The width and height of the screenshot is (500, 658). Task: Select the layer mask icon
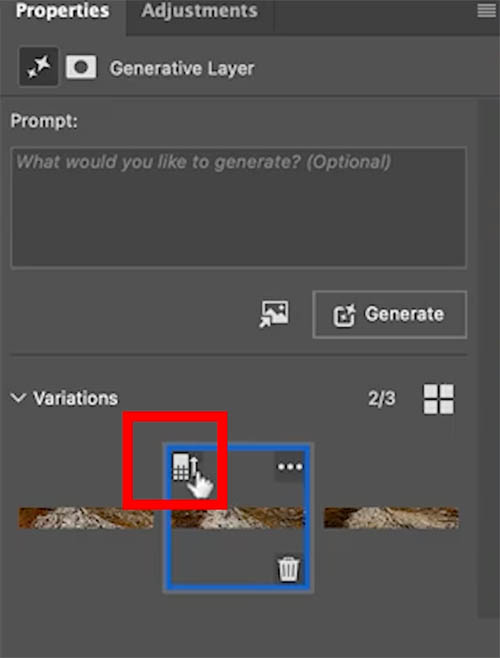tap(81, 67)
